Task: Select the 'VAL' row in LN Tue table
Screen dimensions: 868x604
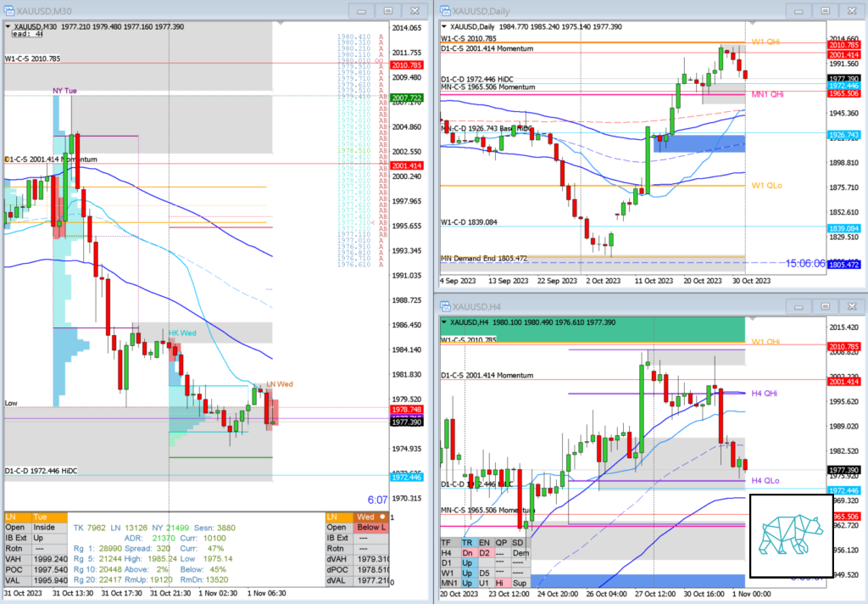Action: click(x=36, y=580)
